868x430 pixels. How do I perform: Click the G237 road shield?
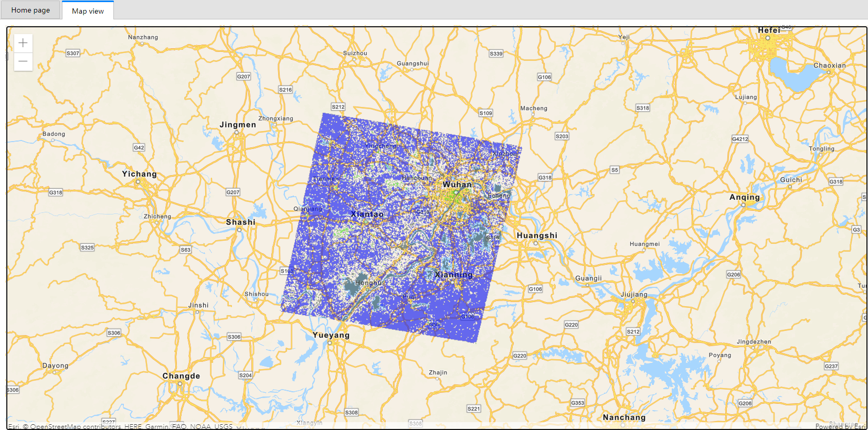click(831, 366)
